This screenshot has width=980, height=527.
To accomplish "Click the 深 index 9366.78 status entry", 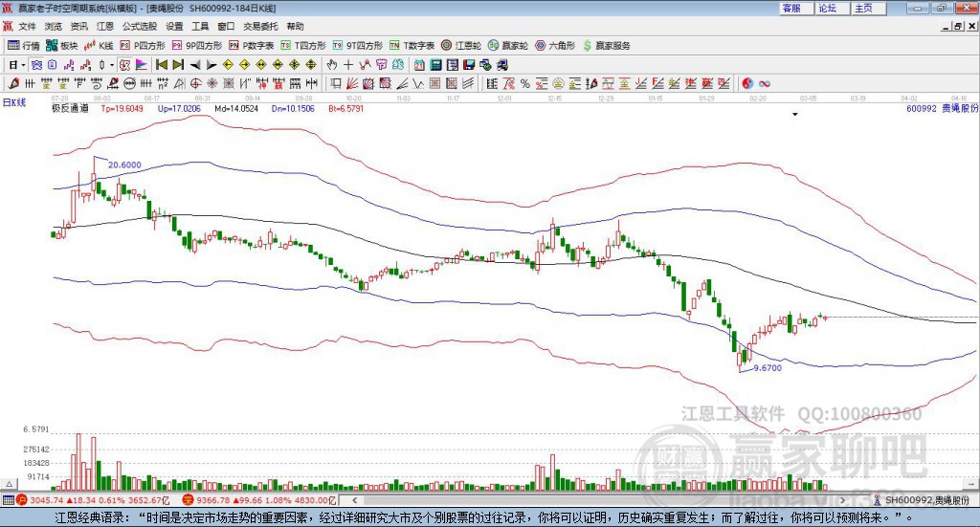I will [259, 500].
